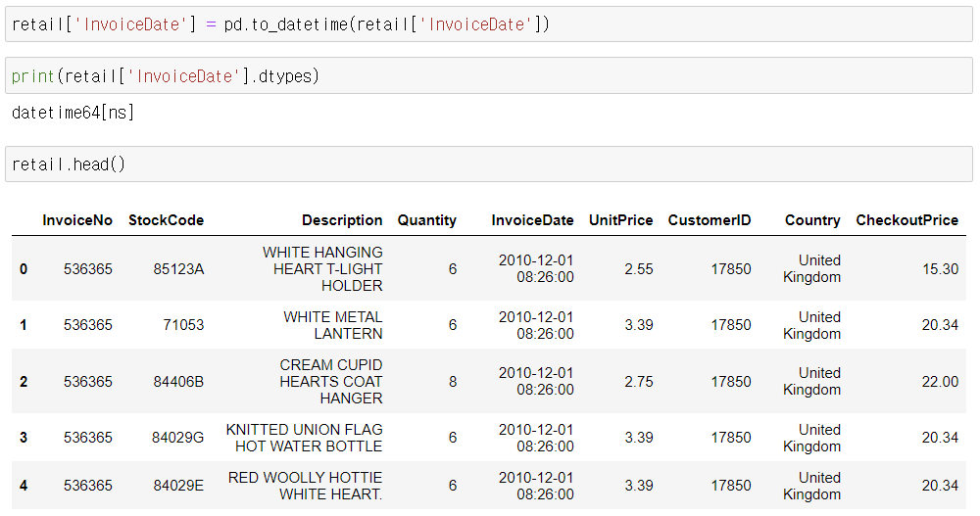Image resolution: width=980 pixels, height=516 pixels.
Task: Select unit price 3.39 in row 3
Action: [639, 438]
